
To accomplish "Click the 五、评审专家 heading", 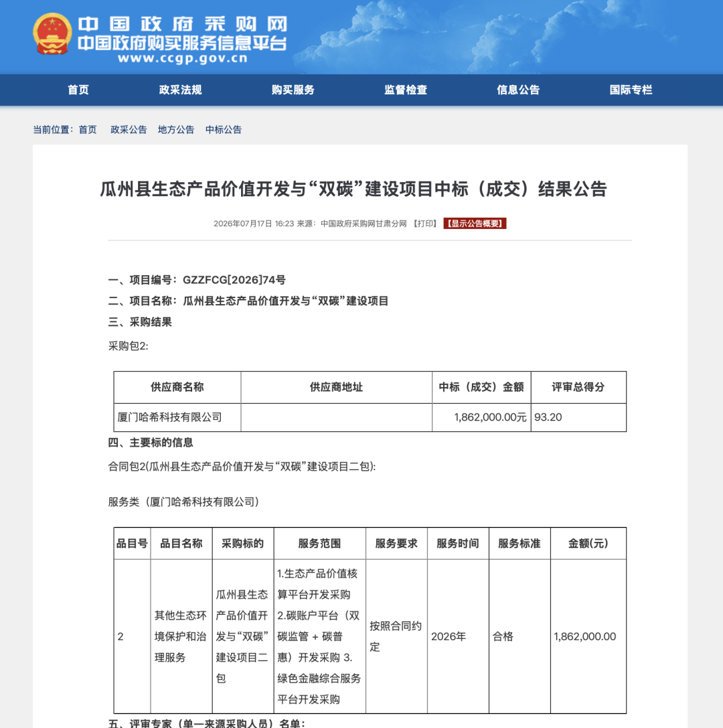I will [206, 723].
